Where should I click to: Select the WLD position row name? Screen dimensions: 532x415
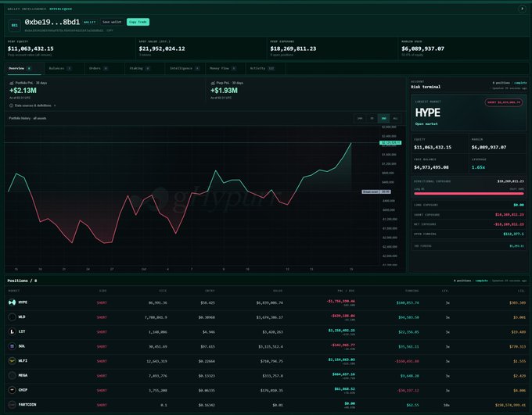click(x=22, y=317)
